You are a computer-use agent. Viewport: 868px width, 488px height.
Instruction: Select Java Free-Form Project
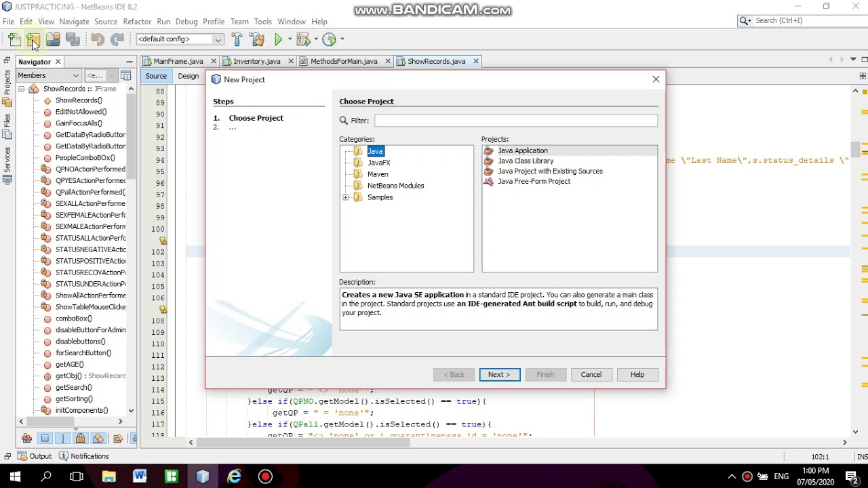533,182
